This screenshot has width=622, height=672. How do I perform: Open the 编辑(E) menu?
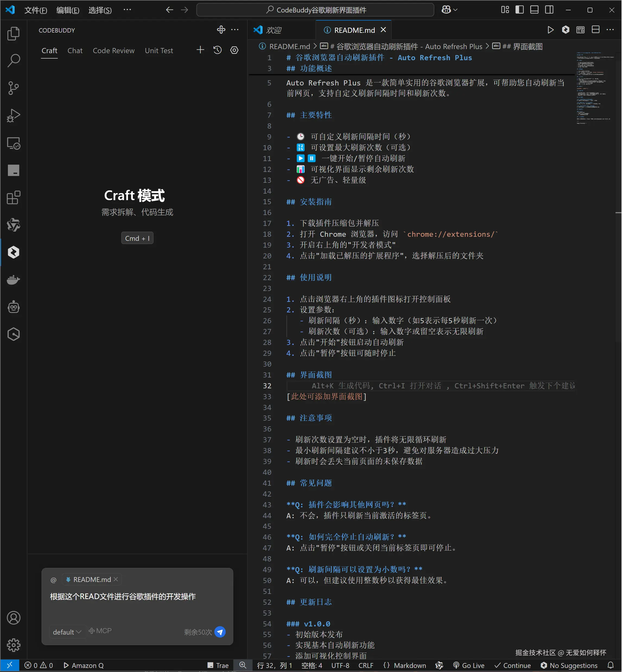(x=68, y=10)
